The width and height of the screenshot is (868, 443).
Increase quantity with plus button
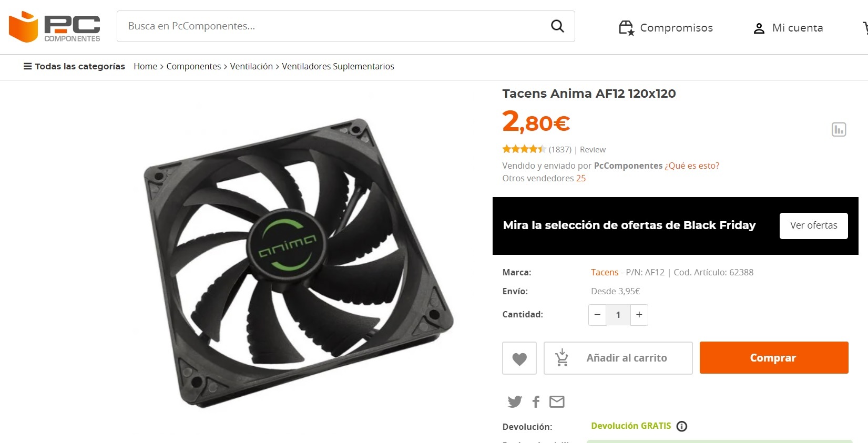[x=639, y=315]
